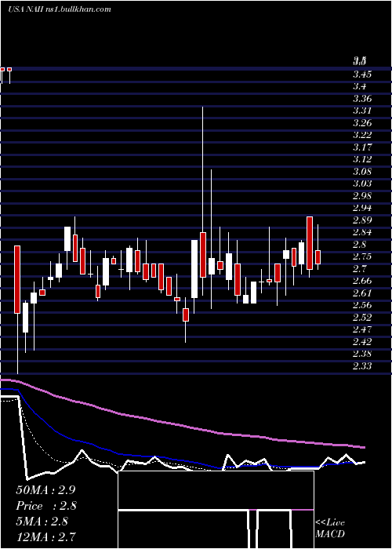Select the 2.47 price axis label
This screenshot has width=392, height=549.
362,329
